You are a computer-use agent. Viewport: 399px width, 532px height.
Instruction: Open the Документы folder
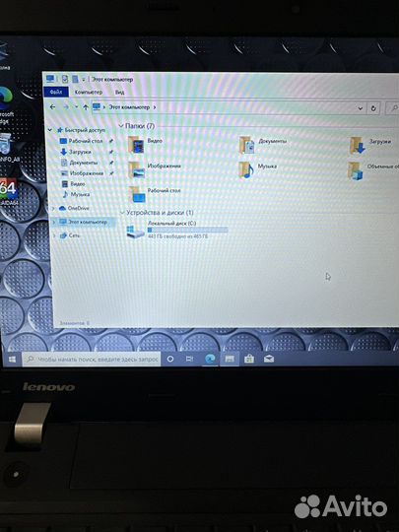pyautogui.click(x=263, y=145)
